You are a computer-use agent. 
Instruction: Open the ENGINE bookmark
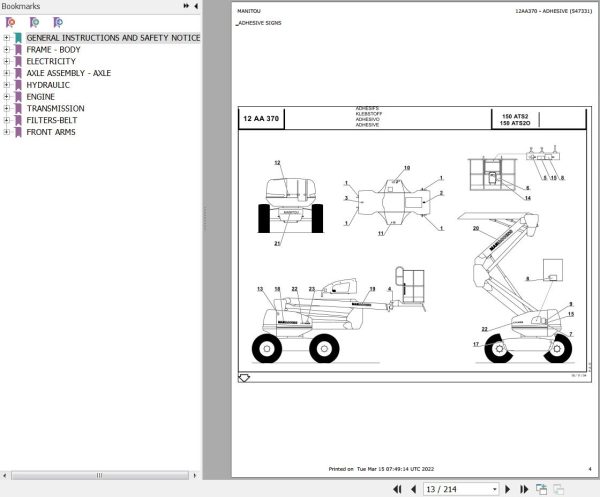pos(41,97)
